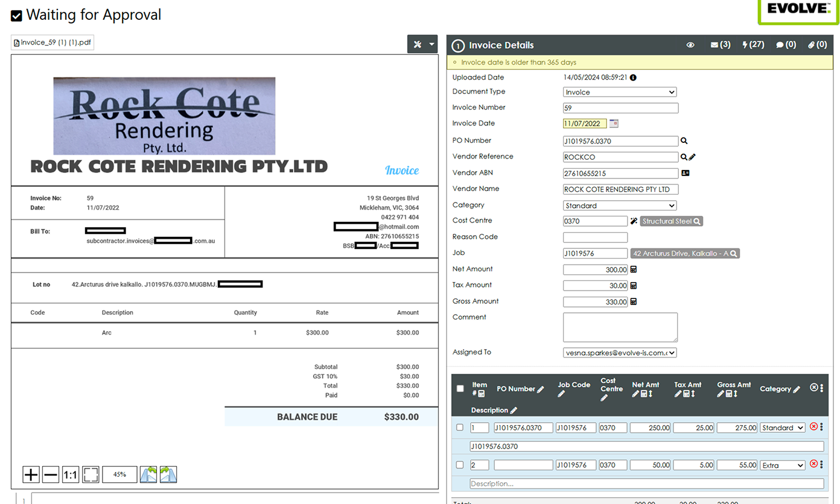Edit line Category column pencil icon
This screenshot has width=840, height=504.
[797, 389]
